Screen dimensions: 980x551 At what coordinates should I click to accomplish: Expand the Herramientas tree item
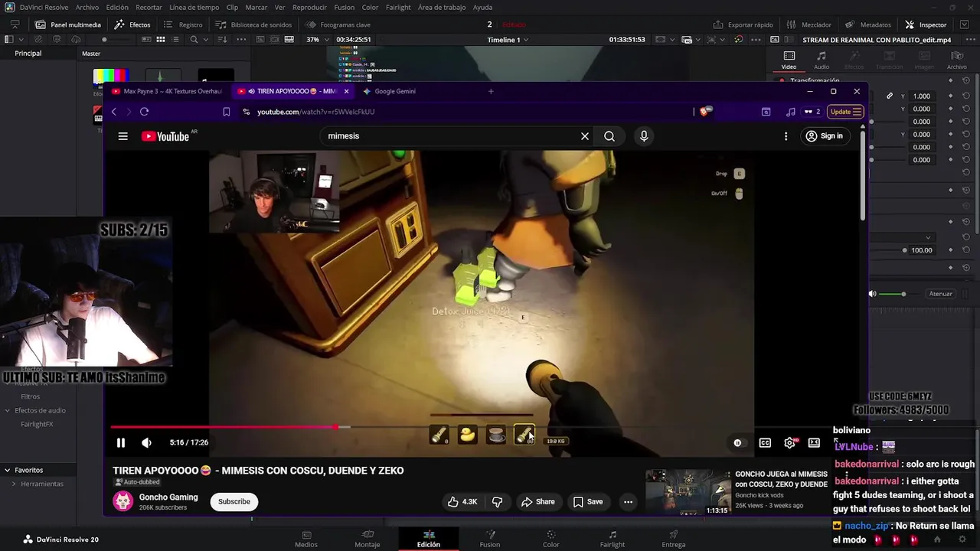pyautogui.click(x=14, y=484)
